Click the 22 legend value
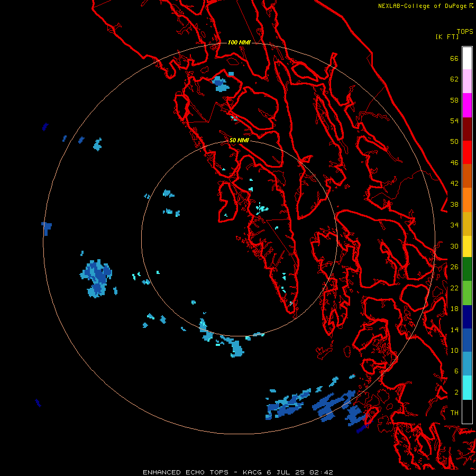This screenshot has width=476, height=476. pos(454,288)
